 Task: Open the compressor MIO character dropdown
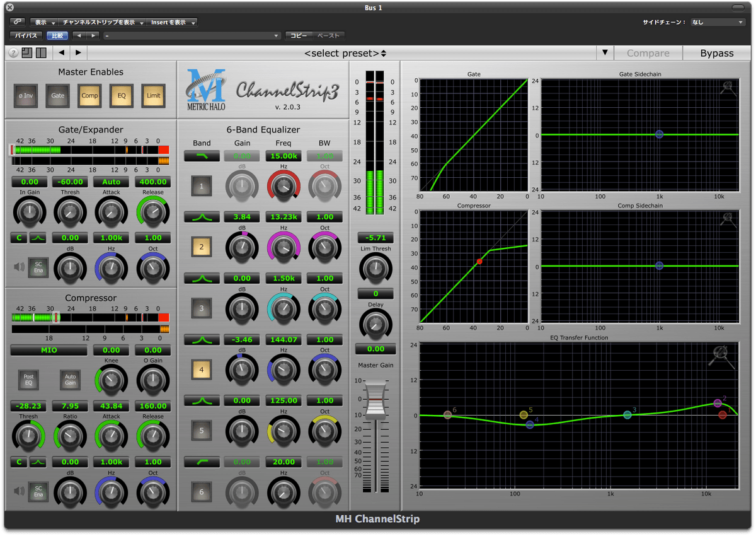tap(49, 350)
